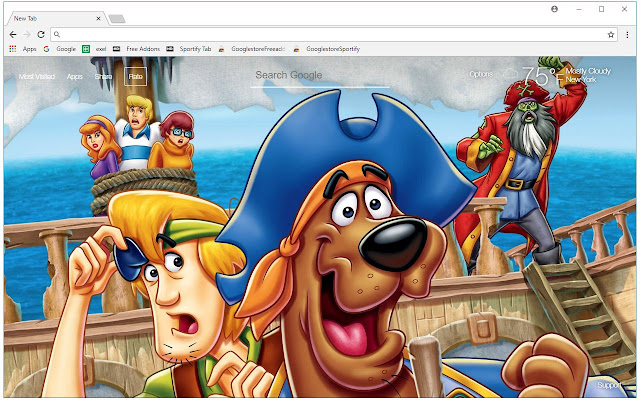Open Most Visited menu on new tab page

37,76
